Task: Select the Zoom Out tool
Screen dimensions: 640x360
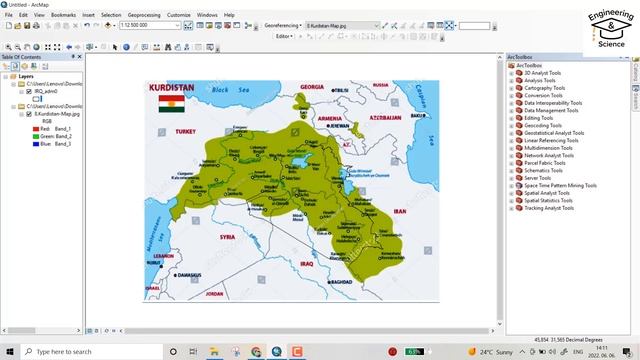Action: click(x=18, y=47)
